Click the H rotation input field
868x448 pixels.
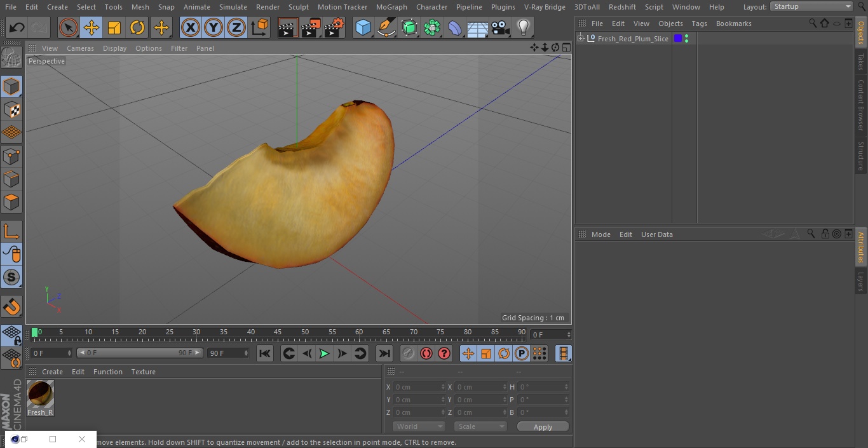(x=544, y=387)
